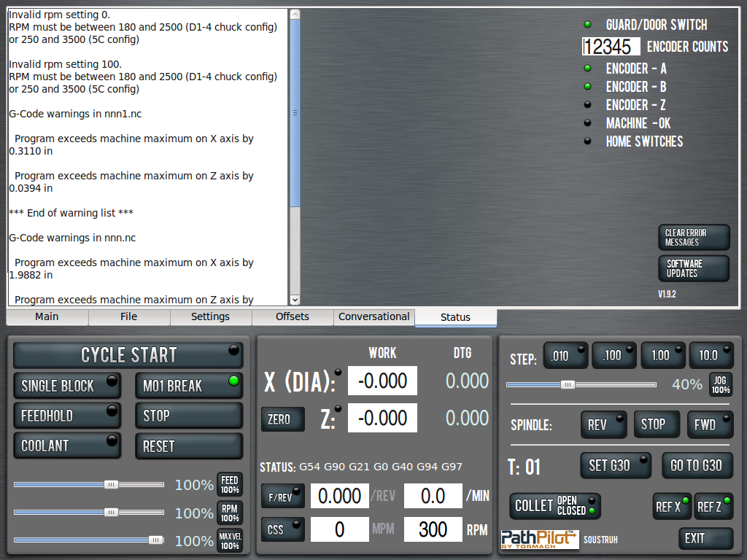The width and height of the screenshot is (747, 560).
Task: Reset spindle override with RPM 100% button
Action: tap(230, 513)
